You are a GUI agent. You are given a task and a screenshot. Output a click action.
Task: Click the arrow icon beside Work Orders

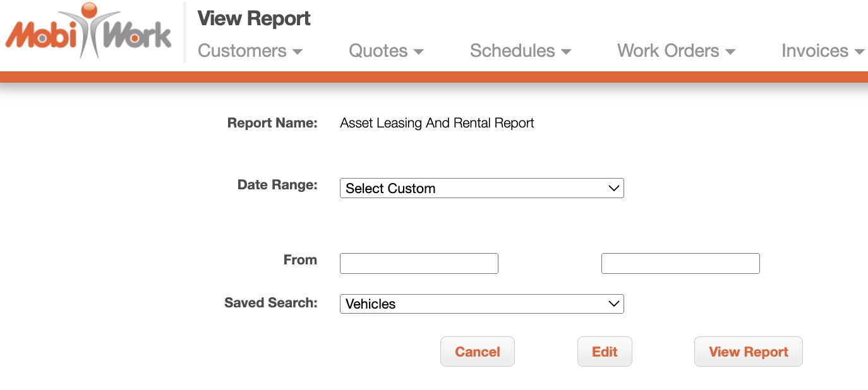pos(730,52)
